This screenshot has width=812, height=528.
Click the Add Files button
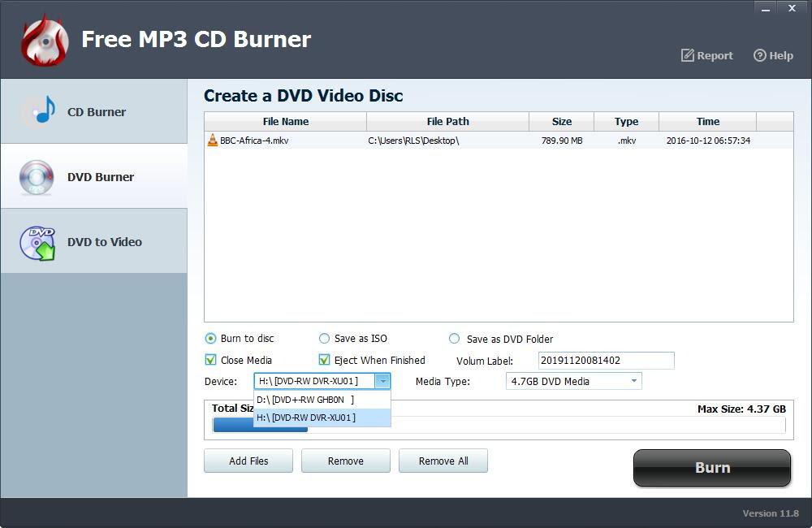tap(248, 461)
